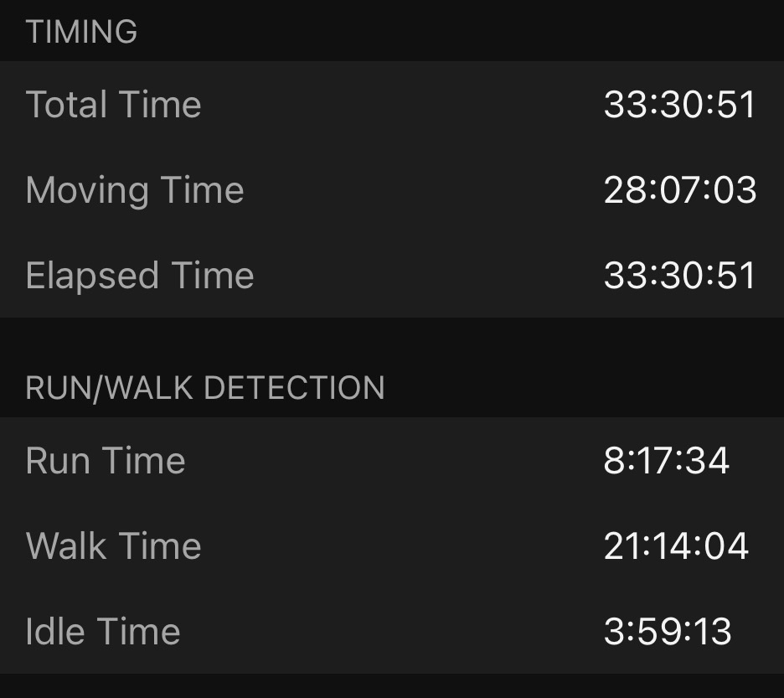This screenshot has height=698, width=784.
Task: Select the Walk Time label
Action: click(x=113, y=546)
